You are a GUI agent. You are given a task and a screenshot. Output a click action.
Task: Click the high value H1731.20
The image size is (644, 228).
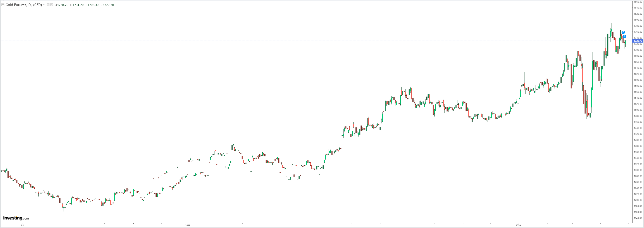(77, 5)
